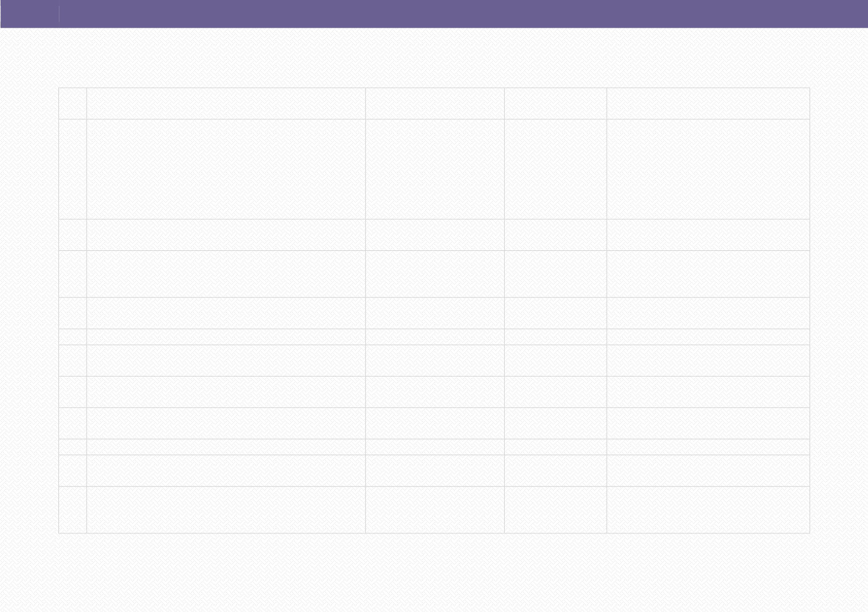This screenshot has height=612, width=868.
Task: Click the bottom row's fourth column cell
Action: click(x=556, y=510)
